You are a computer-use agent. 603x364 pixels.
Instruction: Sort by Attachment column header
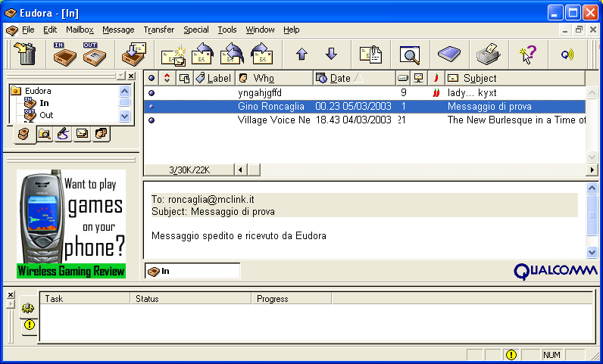click(x=184, y=78)
